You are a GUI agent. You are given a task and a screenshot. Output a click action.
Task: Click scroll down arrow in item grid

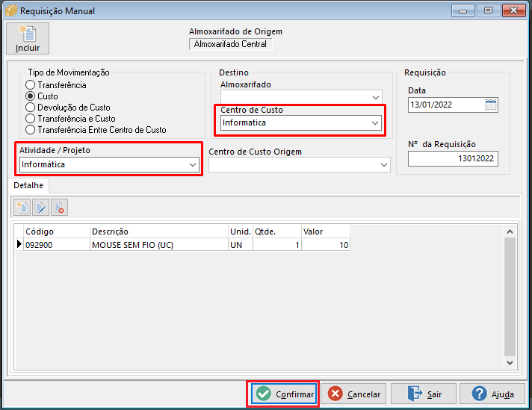click(x=510, y=362)
